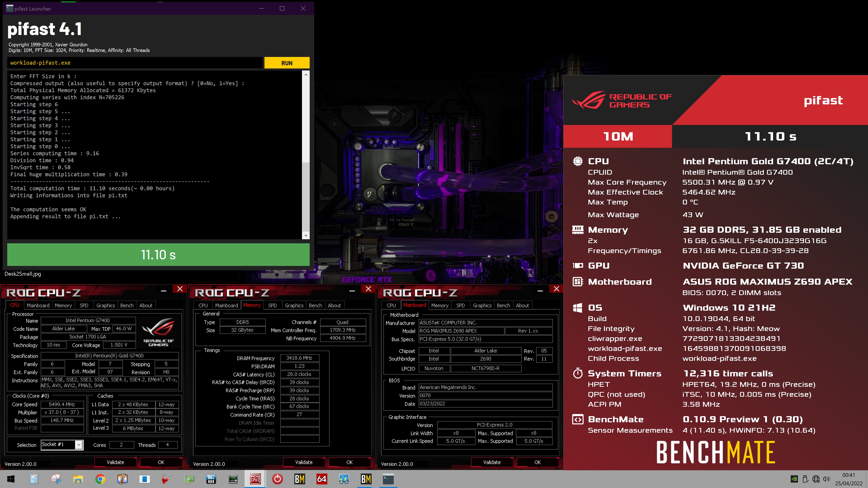The image size is (868, 488).
Task: Open the network status globe tray icon
Action: click(x=816, y=479)
